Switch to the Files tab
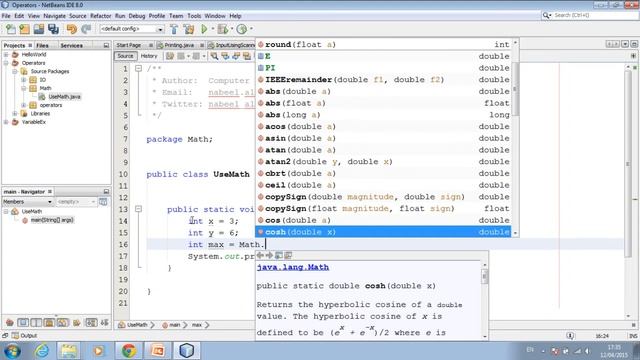Viewport: 640px width, 360px height. tap(42, 45)
